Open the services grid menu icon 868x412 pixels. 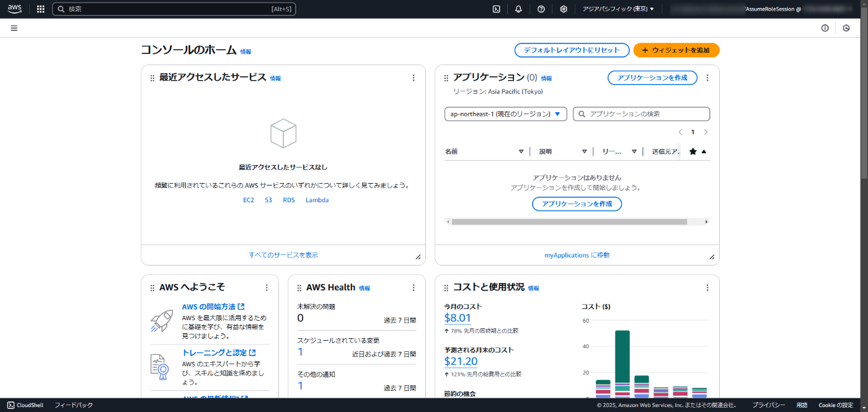point(41,9)
